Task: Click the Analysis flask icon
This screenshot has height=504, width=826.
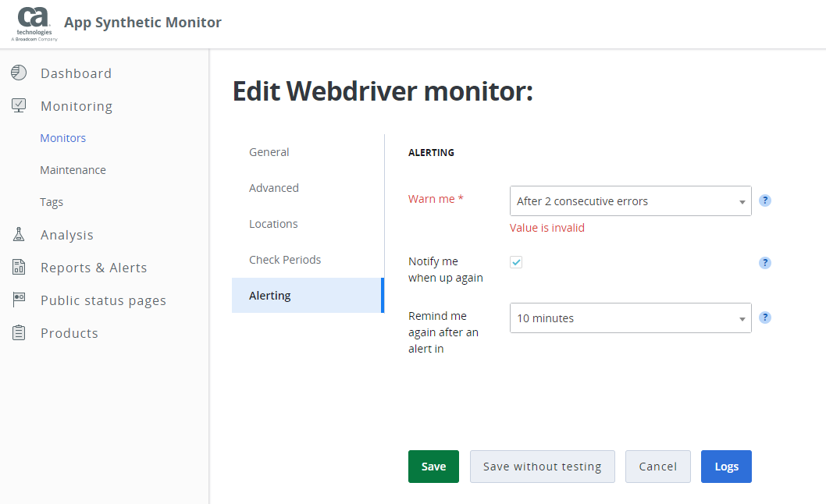Action: 19,234
